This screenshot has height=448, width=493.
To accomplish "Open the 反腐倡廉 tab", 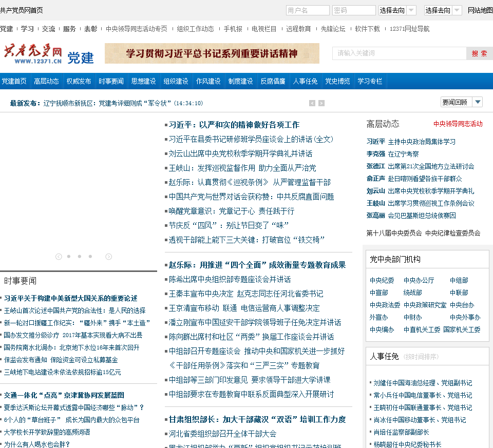I will click(273, 82).
